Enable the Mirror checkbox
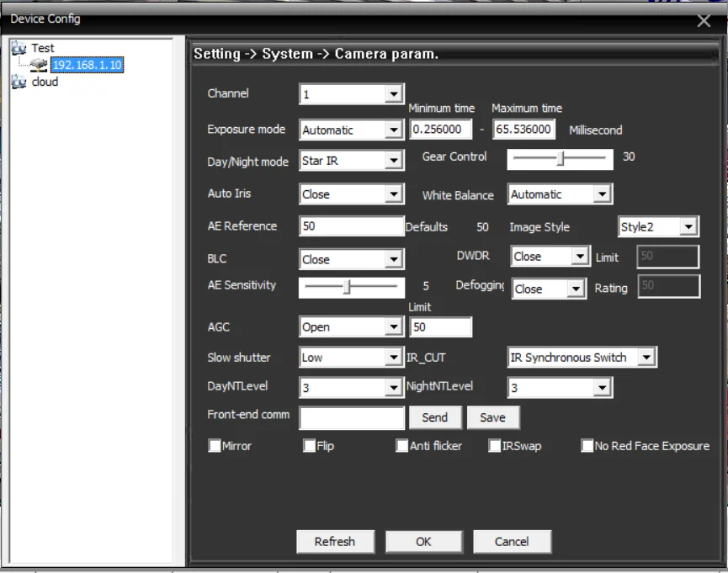The image size is (728, 573). 215,447
